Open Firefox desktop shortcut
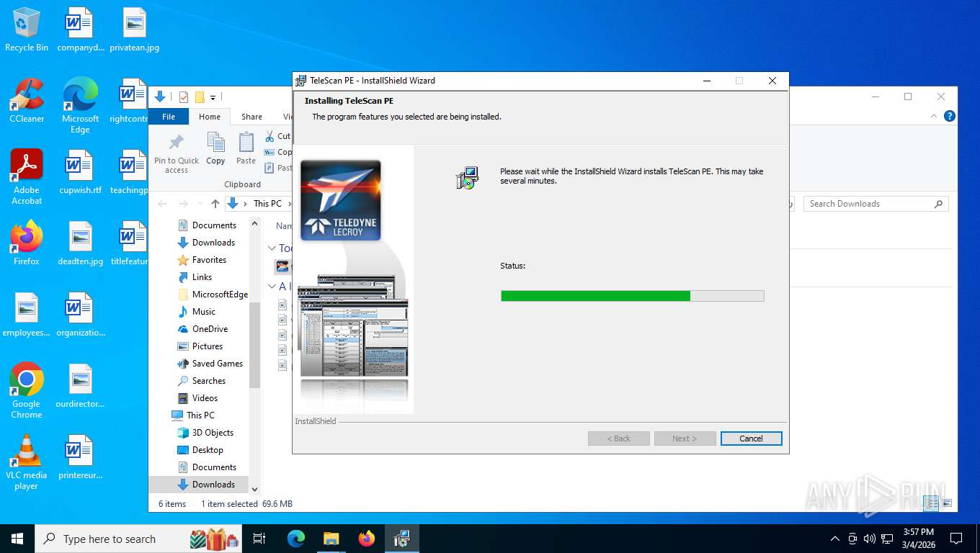980x553 pixels. 27,243
